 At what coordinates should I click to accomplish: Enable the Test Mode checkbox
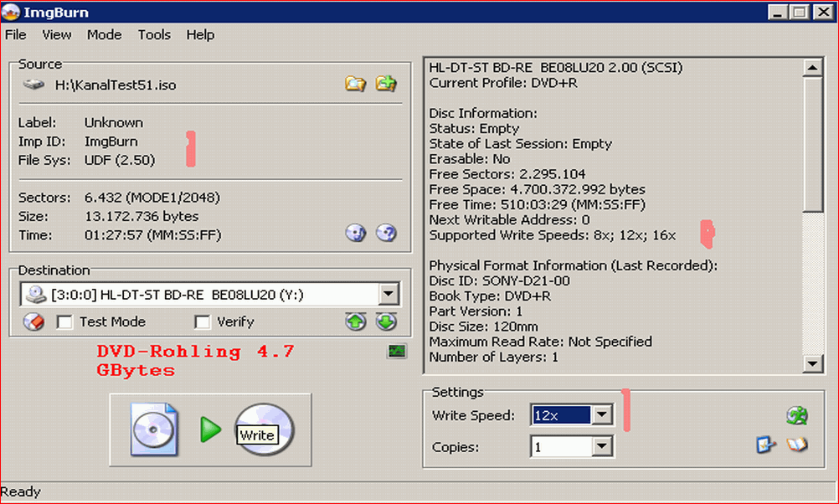pyautogui.click(x=64, y=322)
